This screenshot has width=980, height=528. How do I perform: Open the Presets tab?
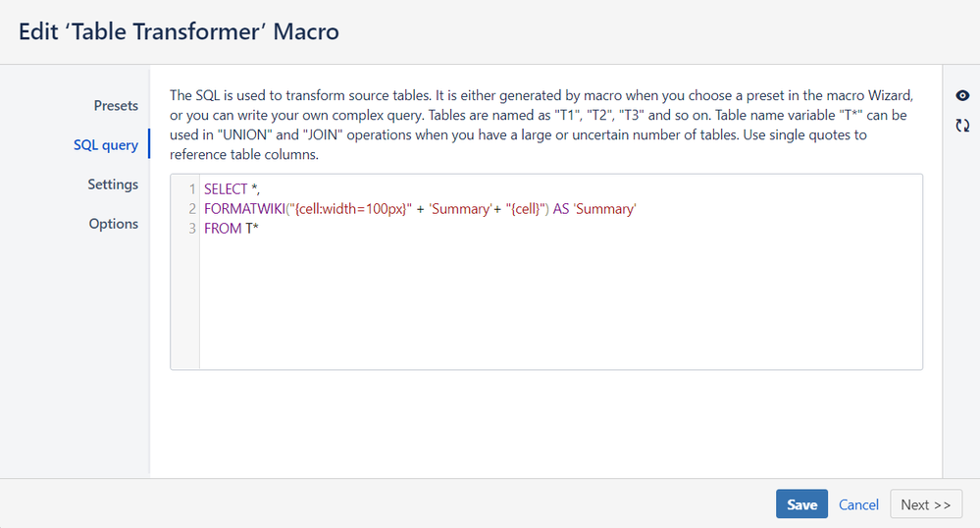pyautogui.click(x=116, y=105)
